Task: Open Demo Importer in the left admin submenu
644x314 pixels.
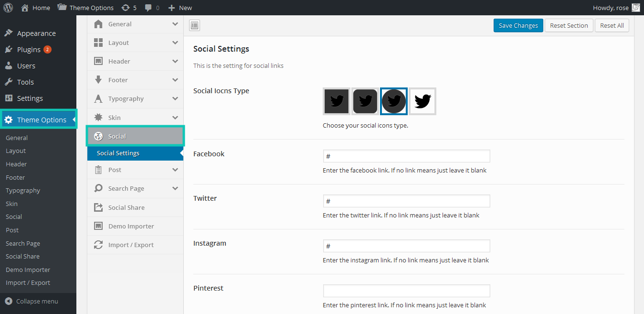Action: [x=28, y=270]
